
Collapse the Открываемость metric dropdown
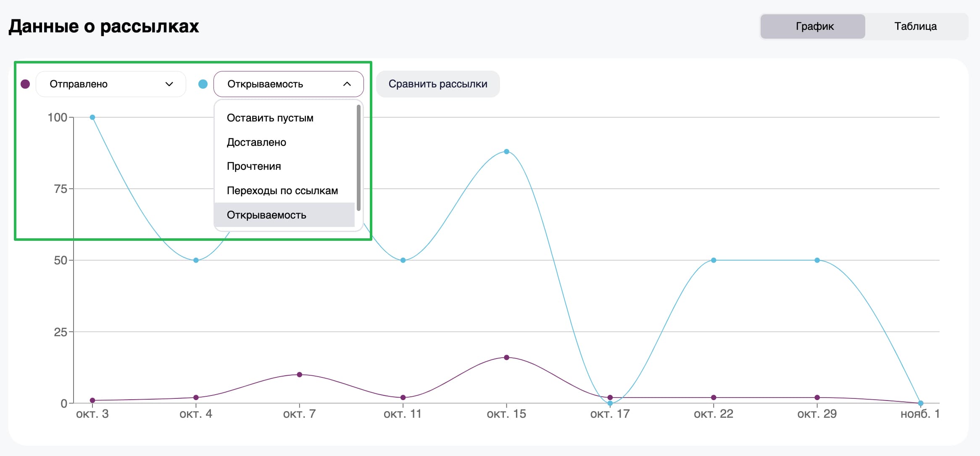(x=289, y=84)
